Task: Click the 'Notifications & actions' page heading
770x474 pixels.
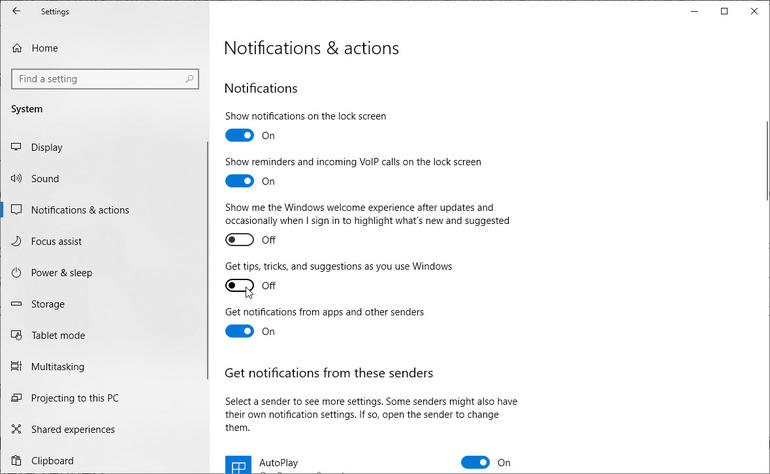Action: tap(311, 48)
